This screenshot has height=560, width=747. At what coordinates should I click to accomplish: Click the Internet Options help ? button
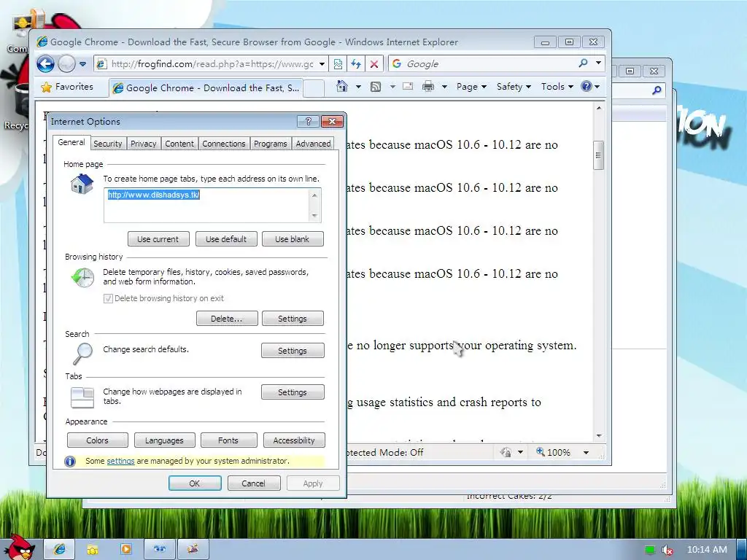click(308, 122)
